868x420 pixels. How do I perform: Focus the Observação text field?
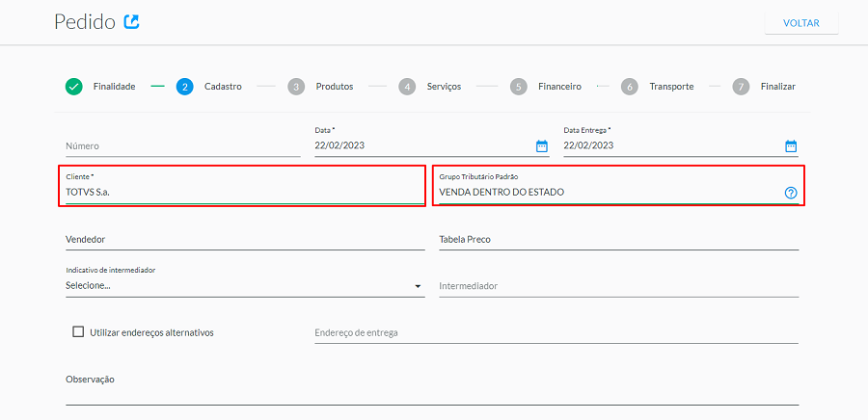click(432, 389)
